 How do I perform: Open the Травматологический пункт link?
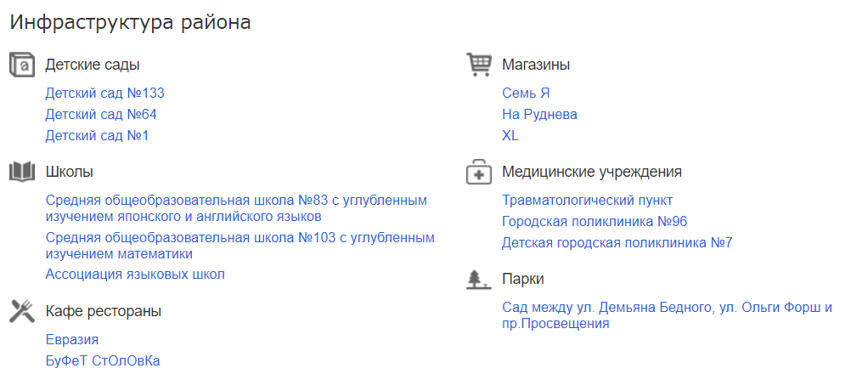587,201
